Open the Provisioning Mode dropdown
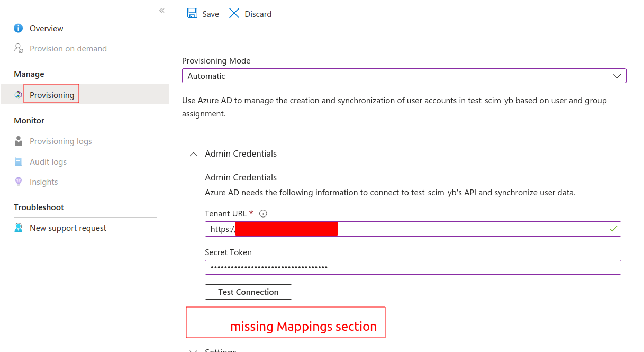This screenshot has height=352, width=644. (616, 76)
